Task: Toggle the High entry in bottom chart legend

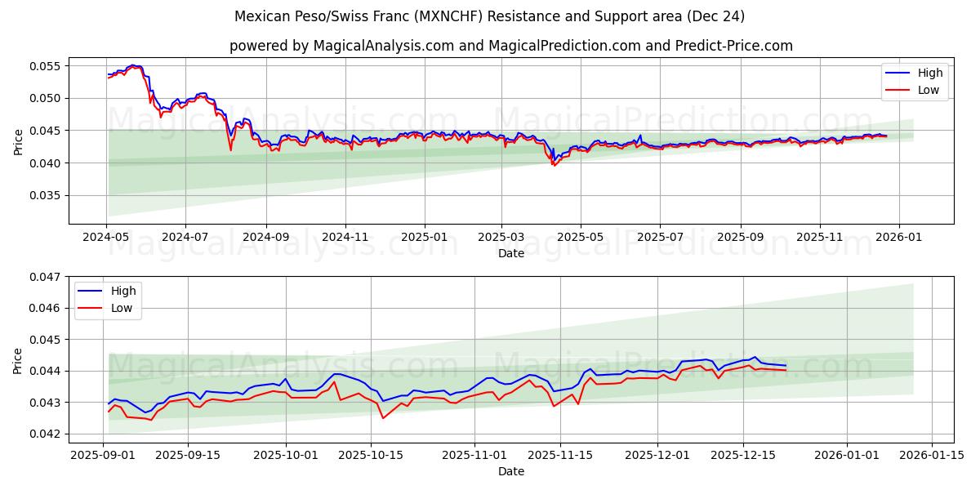Action: 118,290
